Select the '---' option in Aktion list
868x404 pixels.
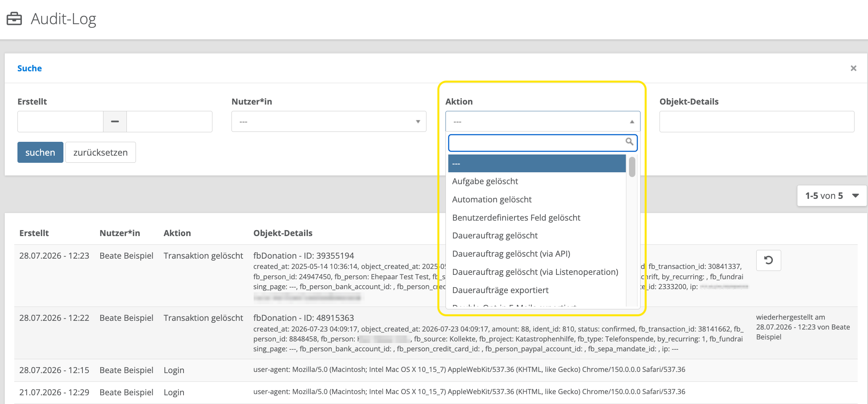(x=537, y=163)
